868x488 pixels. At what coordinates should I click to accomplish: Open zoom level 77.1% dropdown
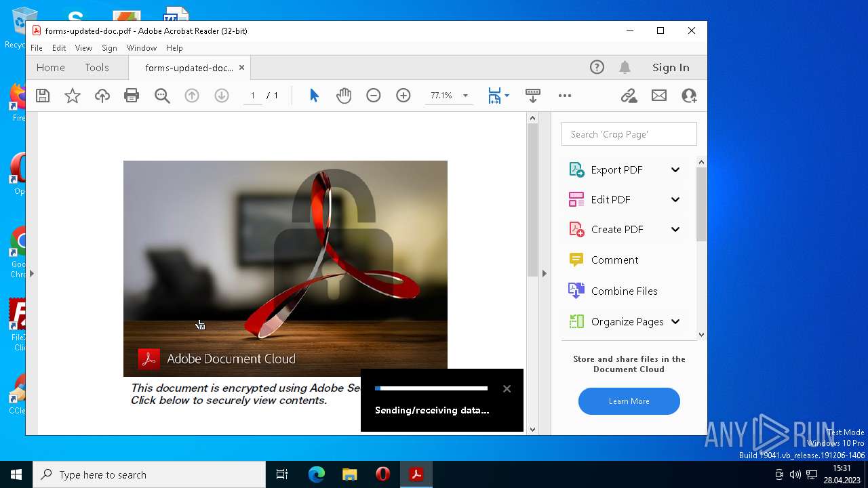click(x=465, y=96)
